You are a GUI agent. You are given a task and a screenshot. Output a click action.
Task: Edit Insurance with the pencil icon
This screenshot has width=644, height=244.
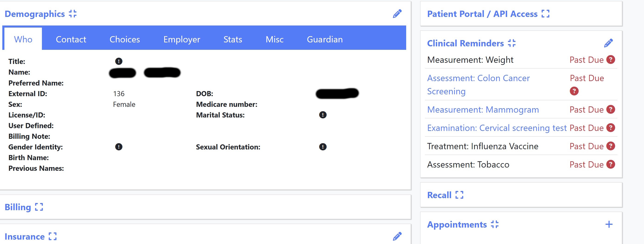tap(397, 236)
